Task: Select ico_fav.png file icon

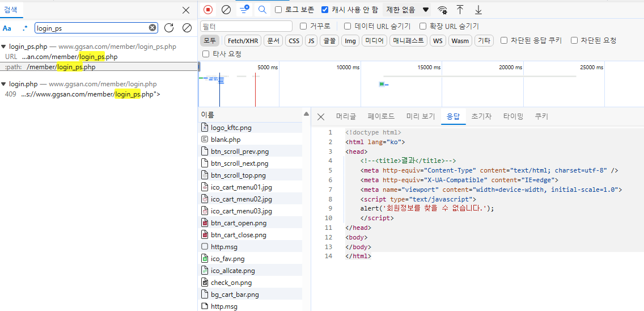Action: click(205, 259)
